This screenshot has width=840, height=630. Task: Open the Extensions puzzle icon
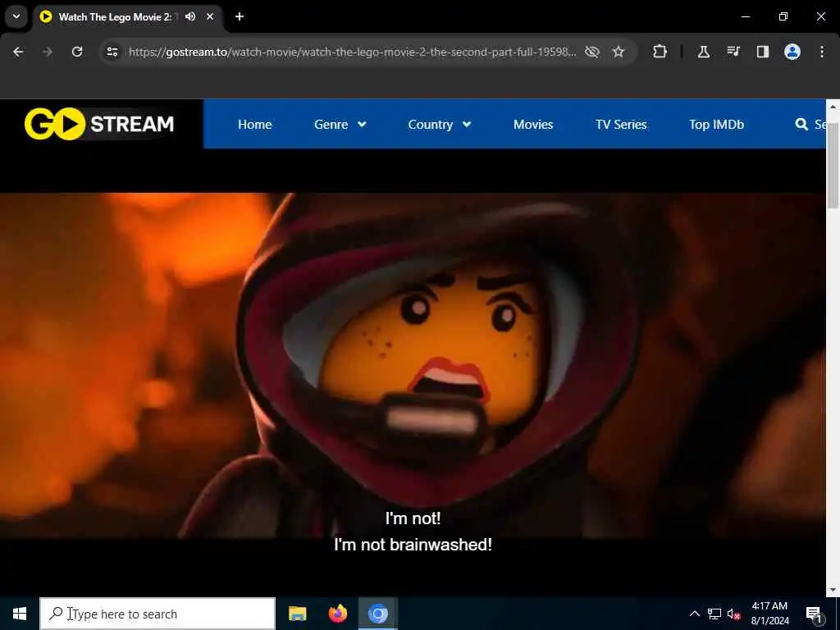point(660,52)
